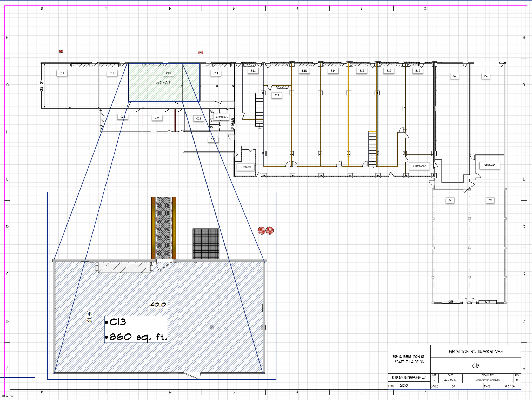Select the C22 room label

[x=213, y=139]
